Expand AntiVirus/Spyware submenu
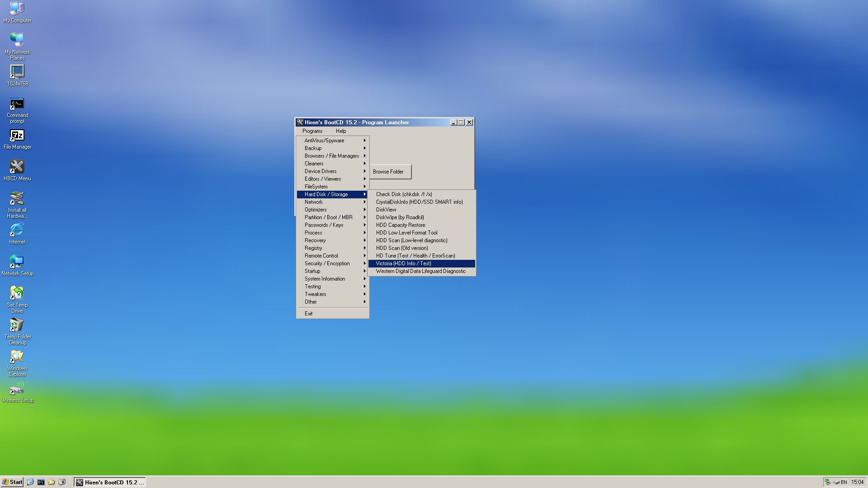The image size is (868, 488). (x=333, y=141)
